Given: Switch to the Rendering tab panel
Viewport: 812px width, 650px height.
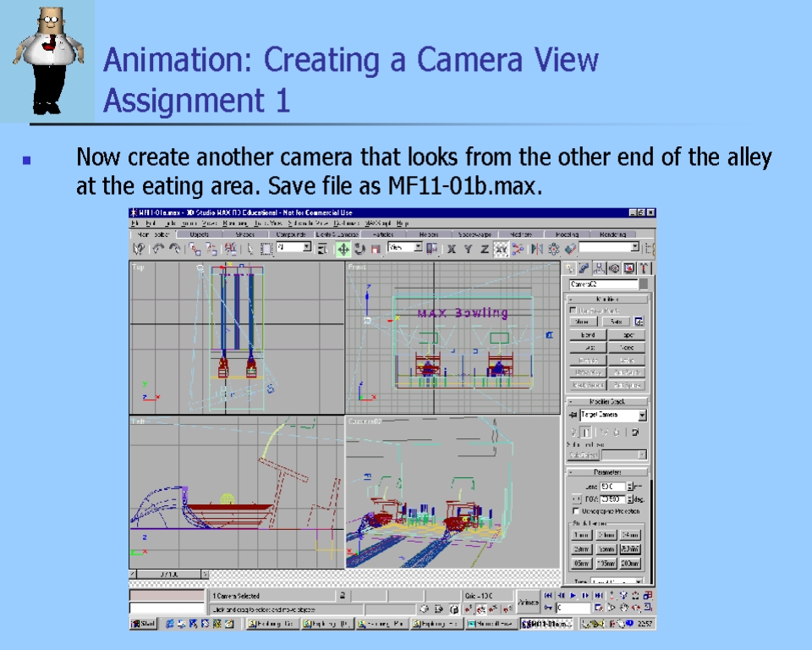Looking at the screenshot, I should pyautogui.click(x=612, y=234).
